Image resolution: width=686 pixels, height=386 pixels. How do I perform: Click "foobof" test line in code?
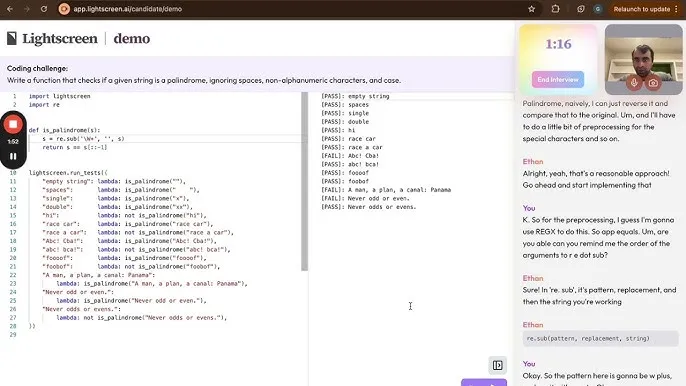131,267
